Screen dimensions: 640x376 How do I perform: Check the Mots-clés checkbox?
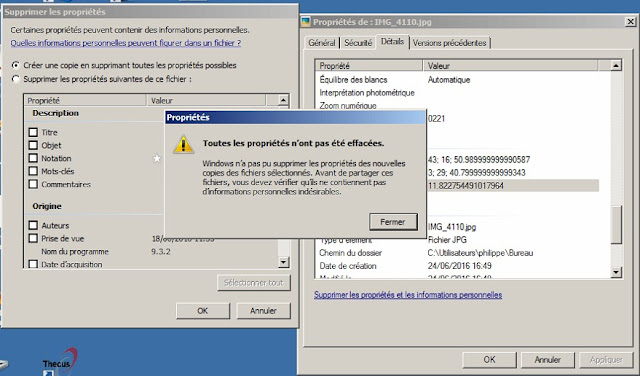pos(33,171)
